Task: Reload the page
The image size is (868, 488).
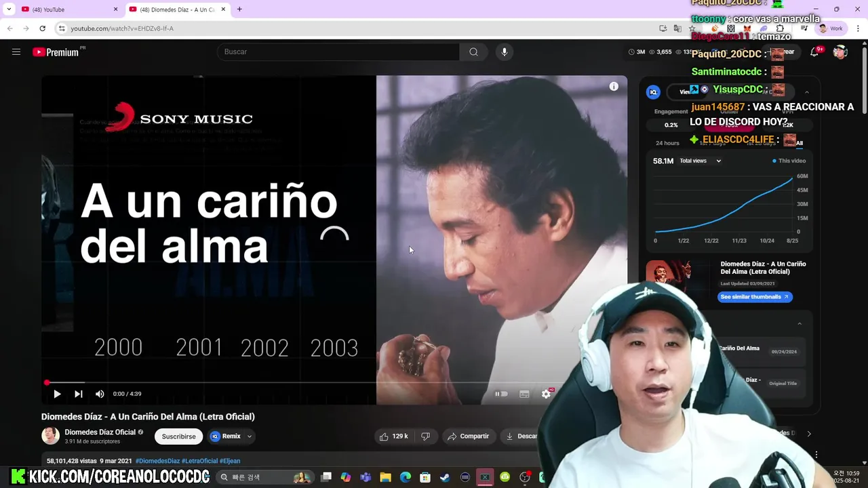Action: coord(42,28)
